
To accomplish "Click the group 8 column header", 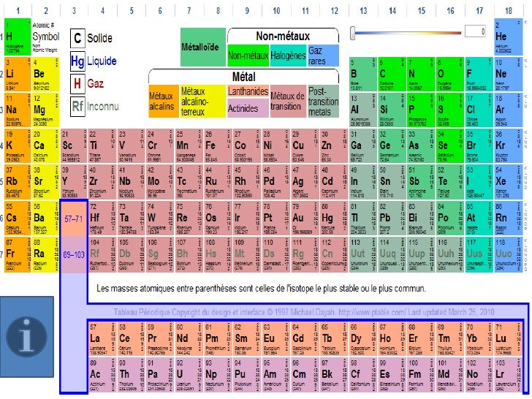I will pyautogui.click(x=218, y=11).
